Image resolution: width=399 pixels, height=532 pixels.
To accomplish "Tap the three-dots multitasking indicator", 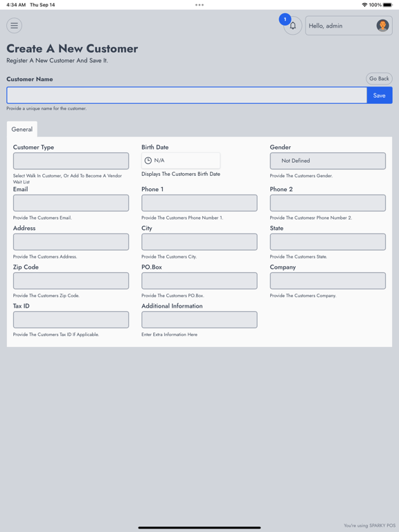I will coord(199,5).
